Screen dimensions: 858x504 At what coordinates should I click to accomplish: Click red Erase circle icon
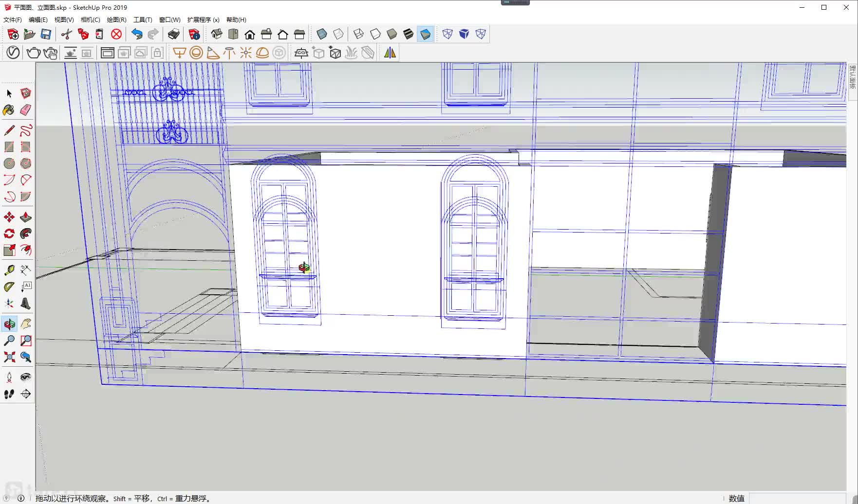(116, 34)
